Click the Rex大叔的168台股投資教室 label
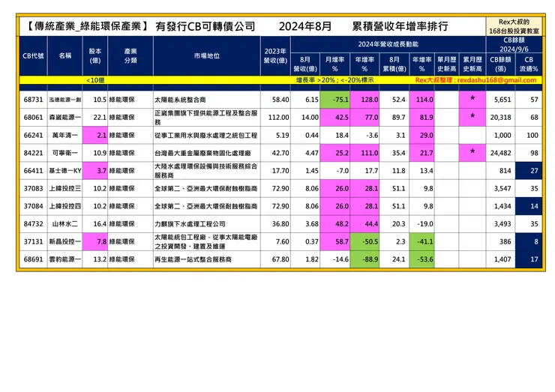Image resolution: width=555 pixels, height=392 pixels. point(514,26)
